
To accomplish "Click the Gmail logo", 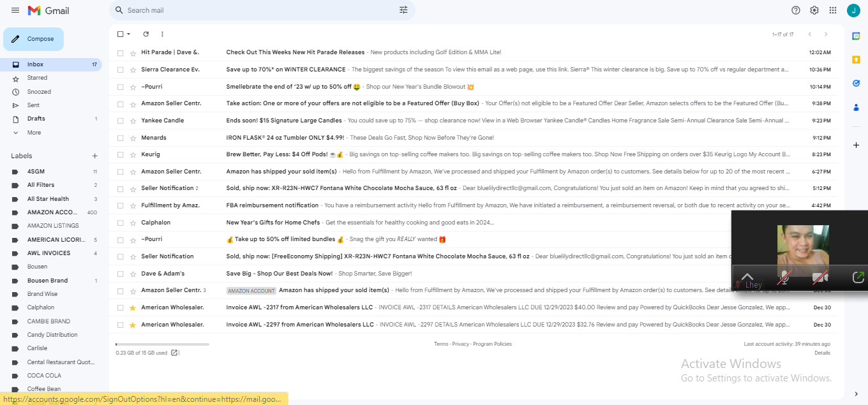I will (49, 11).
